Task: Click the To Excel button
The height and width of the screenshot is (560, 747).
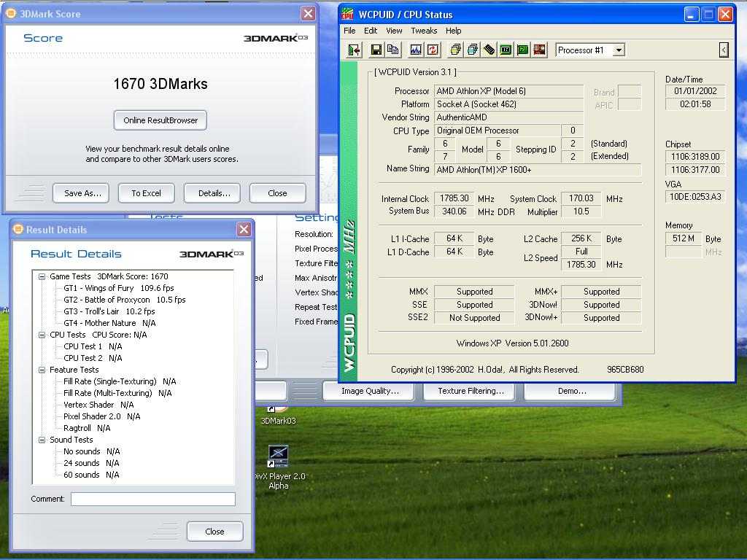Action: pos(146,192)
